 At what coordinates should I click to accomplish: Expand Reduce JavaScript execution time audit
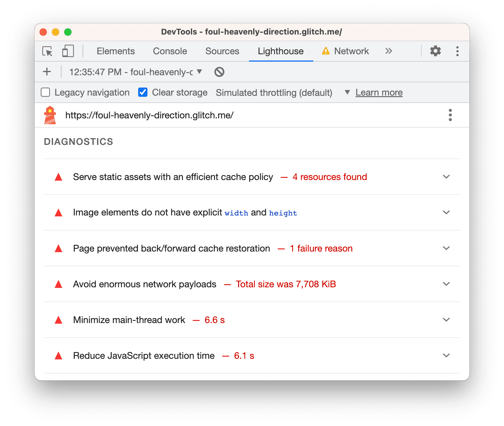pyautogui.click(x=446, y=355)
